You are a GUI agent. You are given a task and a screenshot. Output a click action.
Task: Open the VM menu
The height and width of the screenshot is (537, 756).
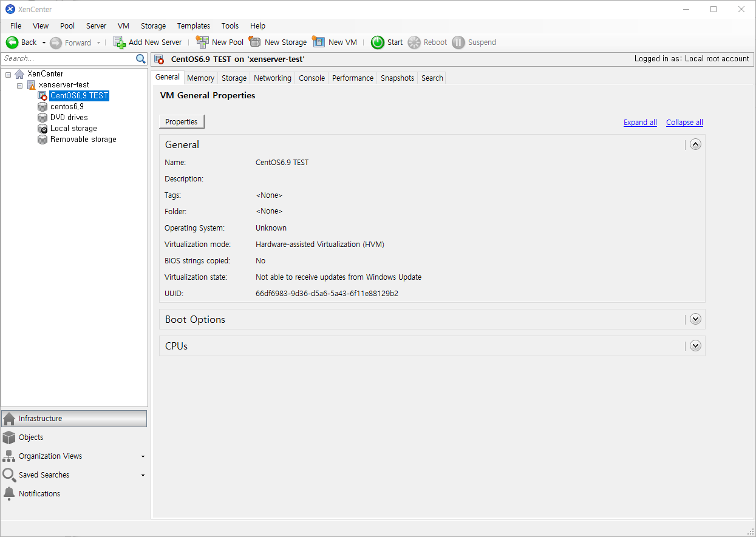(x=123, y=26)
